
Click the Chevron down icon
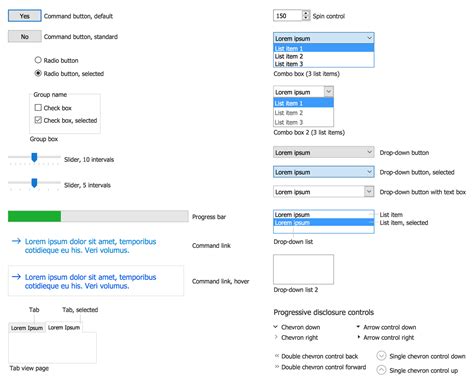(276, 327)
